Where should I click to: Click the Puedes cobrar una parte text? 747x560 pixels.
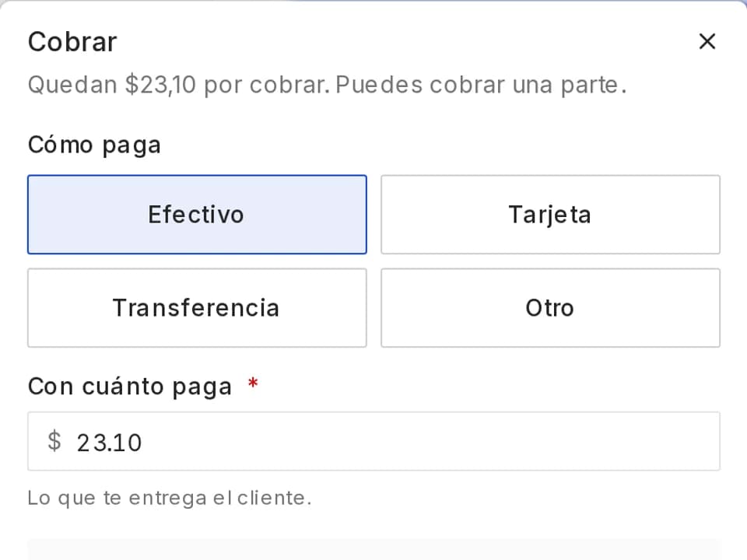point(481,86)
